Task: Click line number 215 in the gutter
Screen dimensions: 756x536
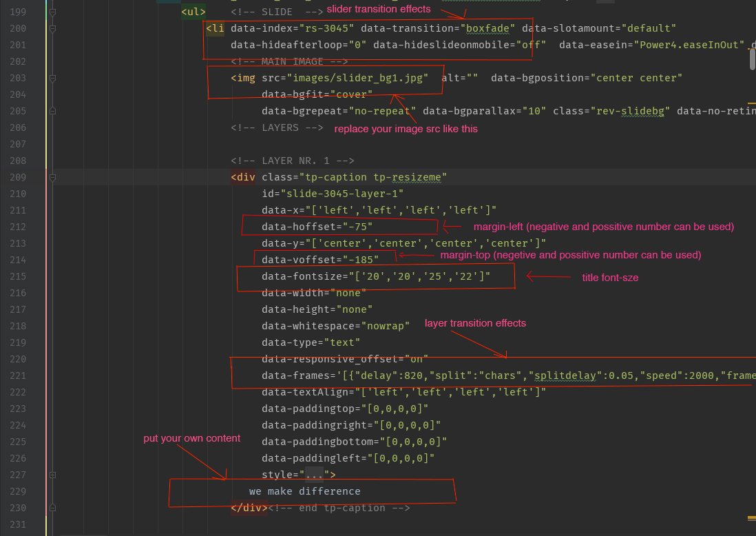Action: point(18,276)
